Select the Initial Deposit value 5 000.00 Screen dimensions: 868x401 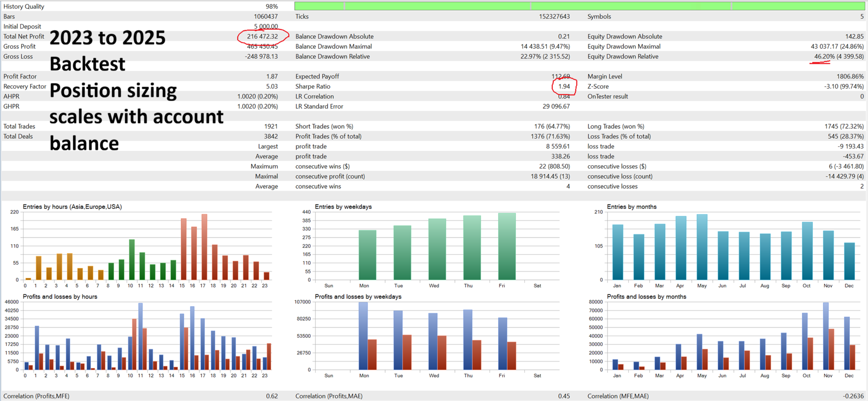(x=266, y=26)
